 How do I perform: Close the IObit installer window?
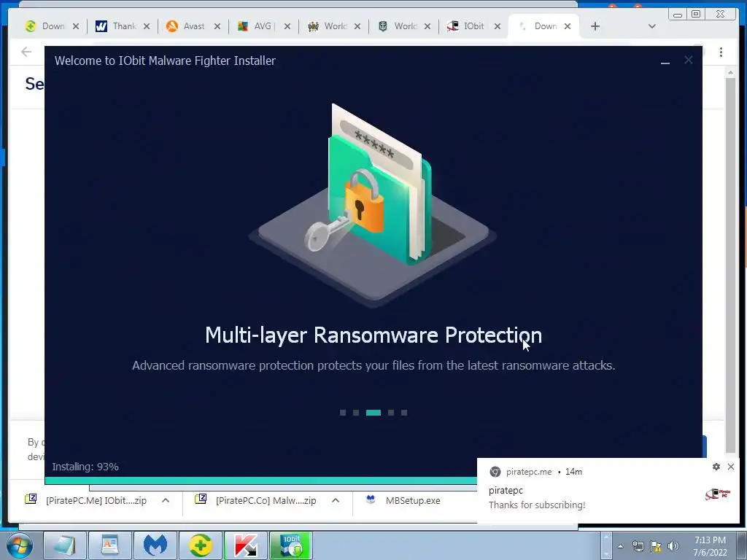[x=689, y=60]
